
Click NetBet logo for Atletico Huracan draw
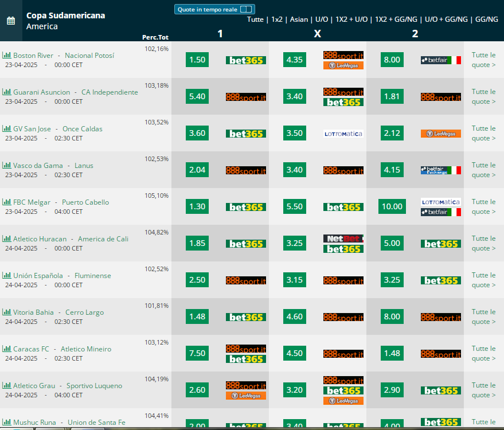click(343, 239)
